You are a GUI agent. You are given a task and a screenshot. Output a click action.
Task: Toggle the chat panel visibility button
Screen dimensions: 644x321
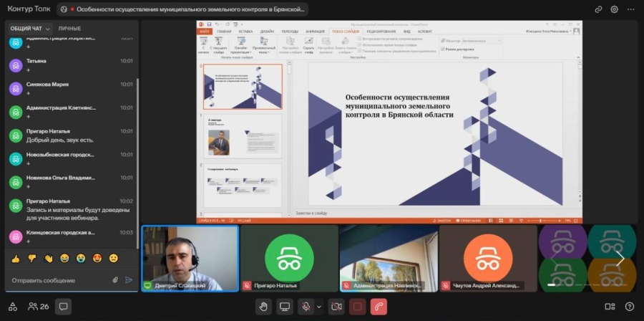coord(63,307)
